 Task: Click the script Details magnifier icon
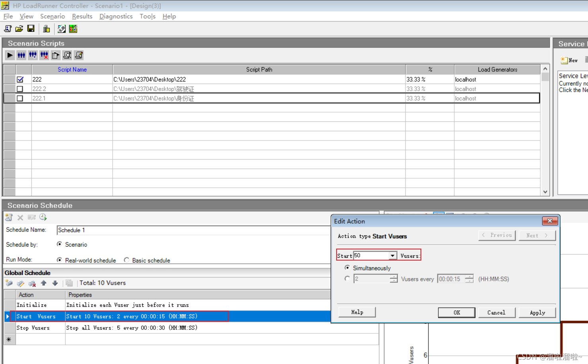pyautogui.click(x=67, y=55)
